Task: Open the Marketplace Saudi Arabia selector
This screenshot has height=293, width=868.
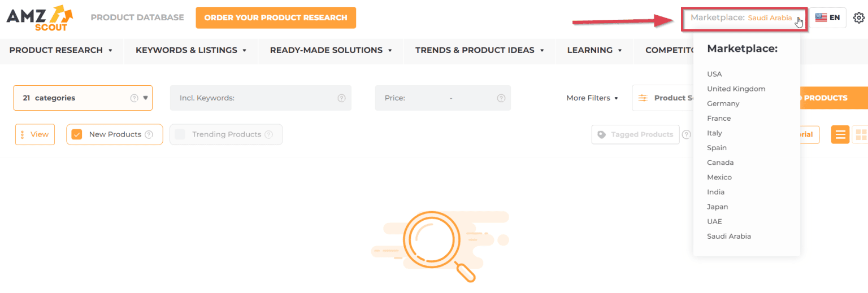Action: click(x=745, y=18)
